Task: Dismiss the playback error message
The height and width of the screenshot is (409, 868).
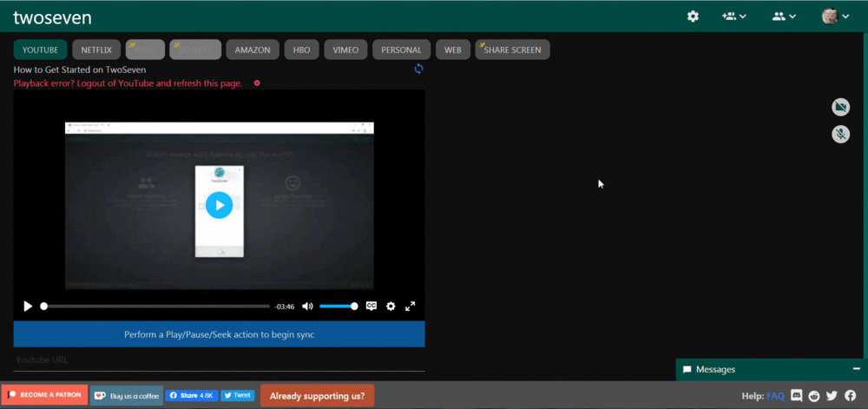Action: [x=257, y=83]
